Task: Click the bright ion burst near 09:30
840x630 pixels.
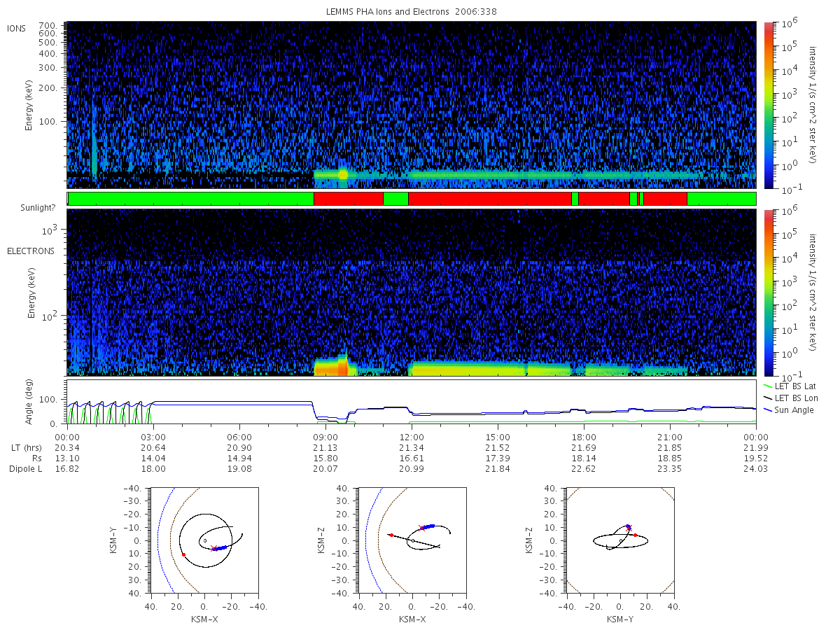Action: click(x=343, y=174)
